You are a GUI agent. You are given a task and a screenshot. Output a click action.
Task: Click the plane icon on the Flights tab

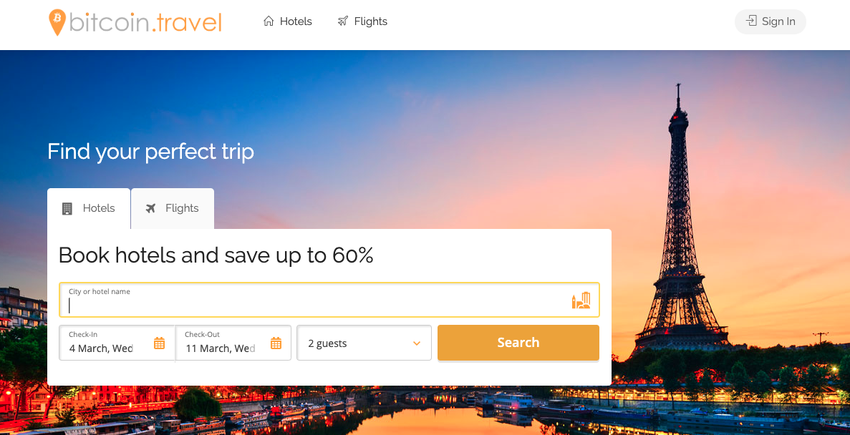(151, 208)
